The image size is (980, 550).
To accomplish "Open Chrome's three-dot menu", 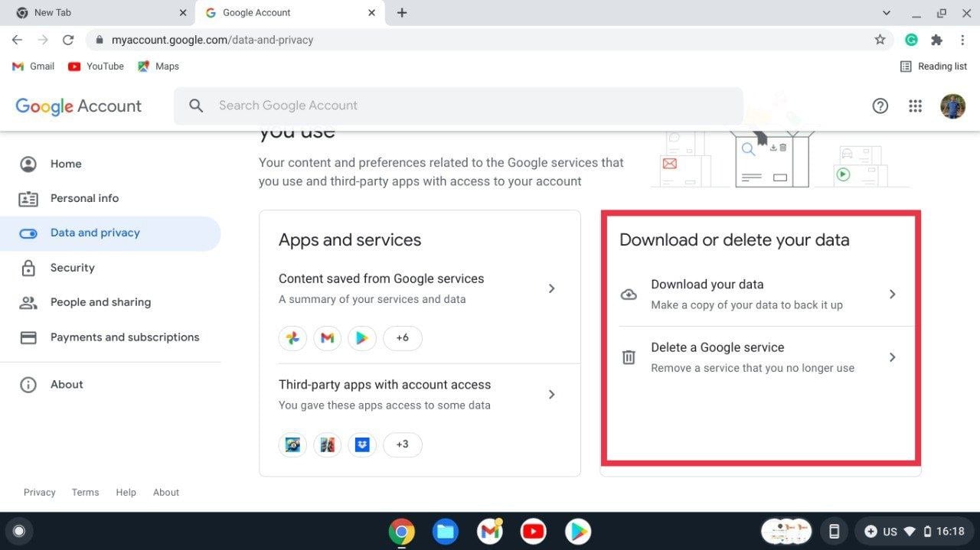I will tap(962, 40).
